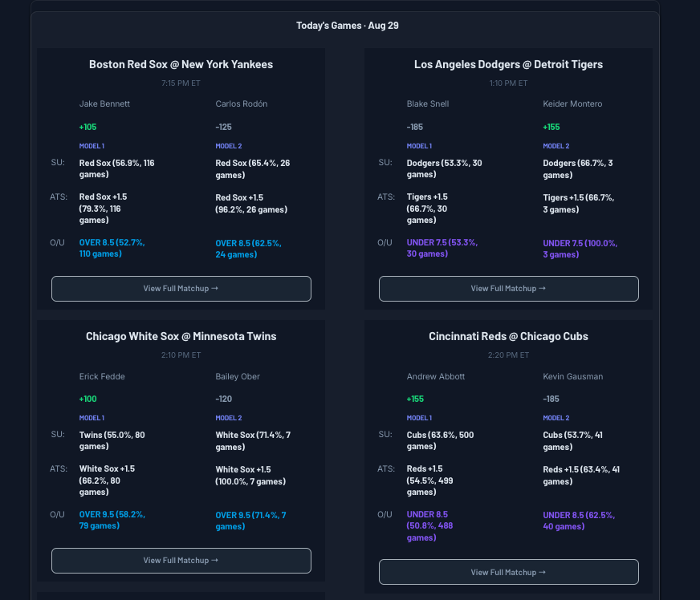Click MODEL 2 label in White Sox @ Twins card
700x600 pixels.
click(229, 418)
